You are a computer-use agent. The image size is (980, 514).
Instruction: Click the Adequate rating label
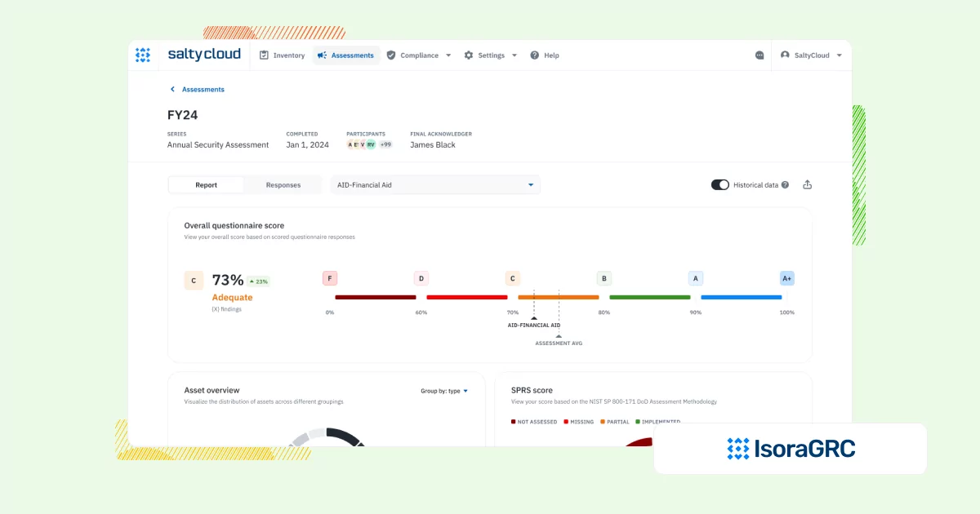(x=232, y=298)
